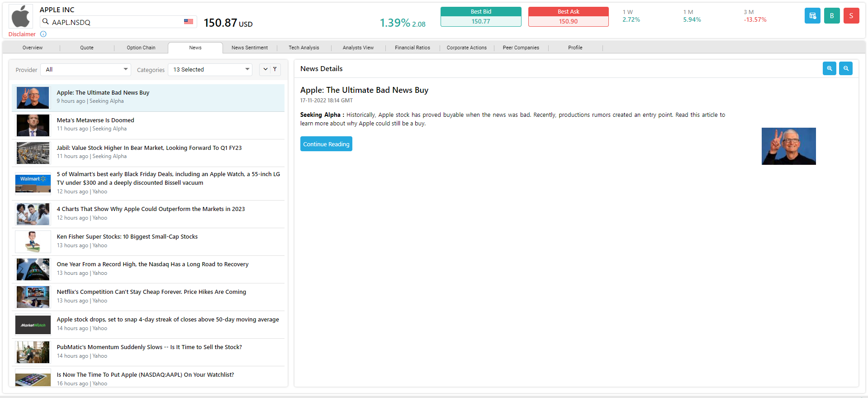Click the magnifier icon in the symbol search box
This screenshot has width=868, height=398.
coord(45,22)
